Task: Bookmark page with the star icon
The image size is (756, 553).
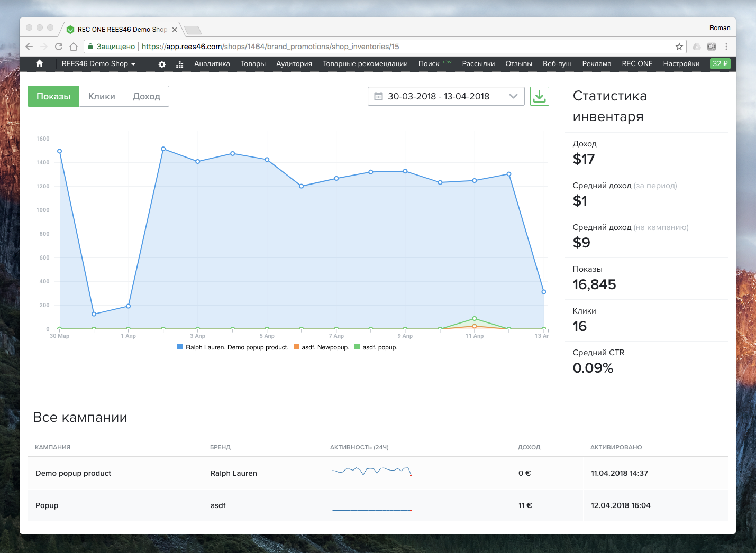Action: pos(679,47)
